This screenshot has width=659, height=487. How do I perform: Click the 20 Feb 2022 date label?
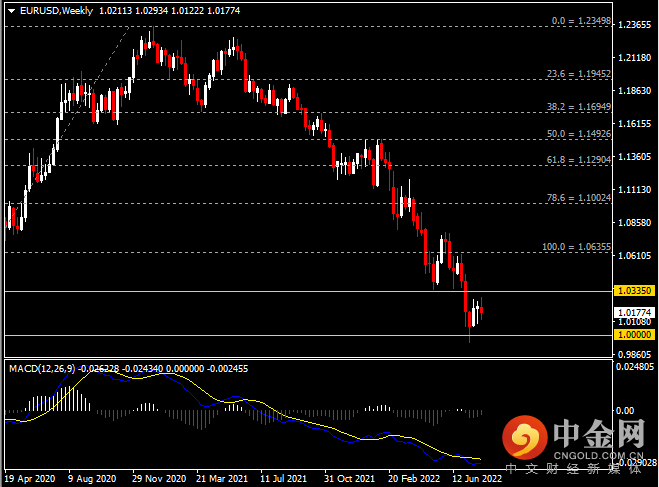414,479
